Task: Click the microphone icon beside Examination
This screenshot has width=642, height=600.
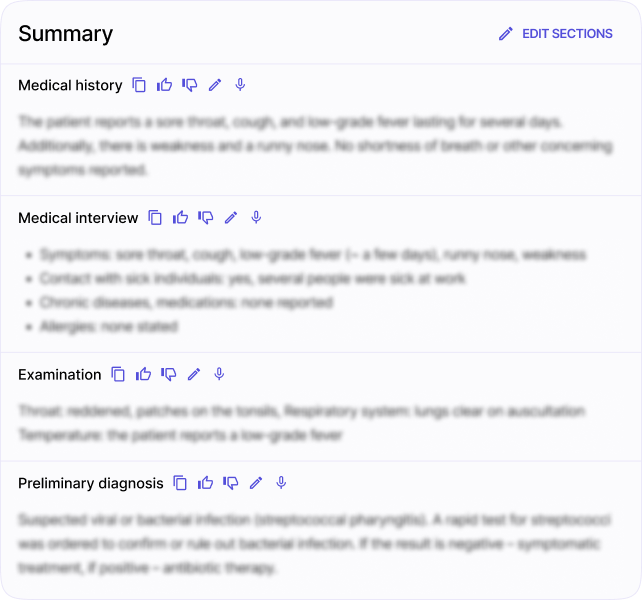Action: (x=219, y=374)
